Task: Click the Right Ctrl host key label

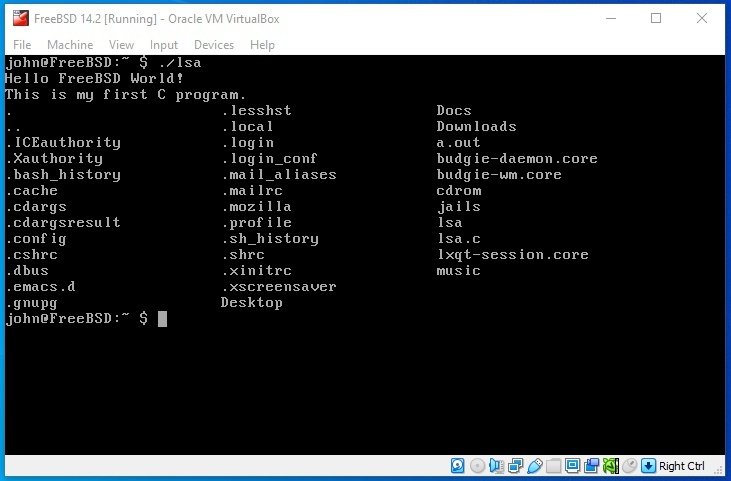Action: 682,466
